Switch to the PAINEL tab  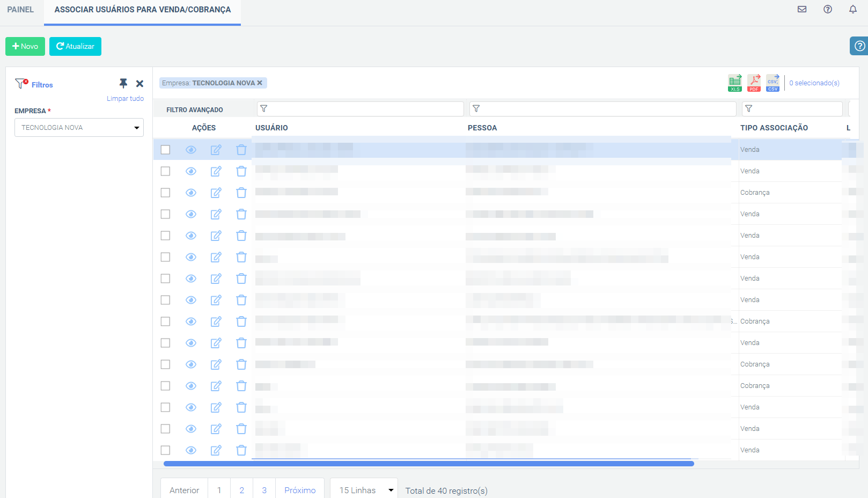[20, 10]
